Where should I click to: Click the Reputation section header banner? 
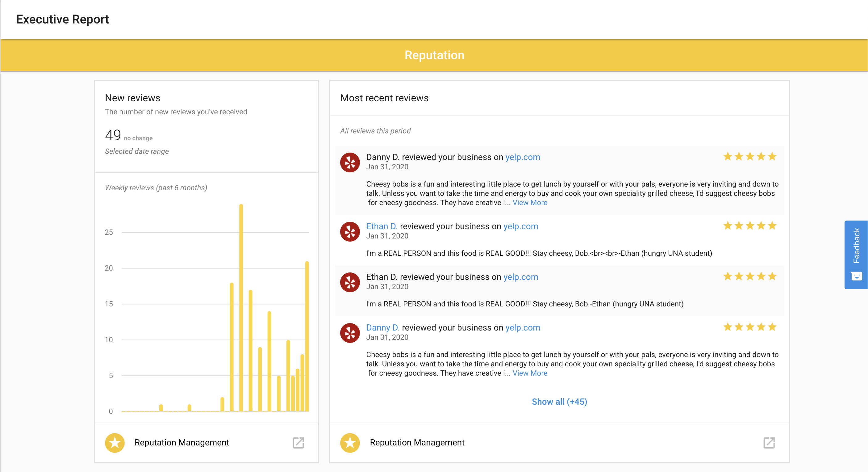[x=434, y=55]
